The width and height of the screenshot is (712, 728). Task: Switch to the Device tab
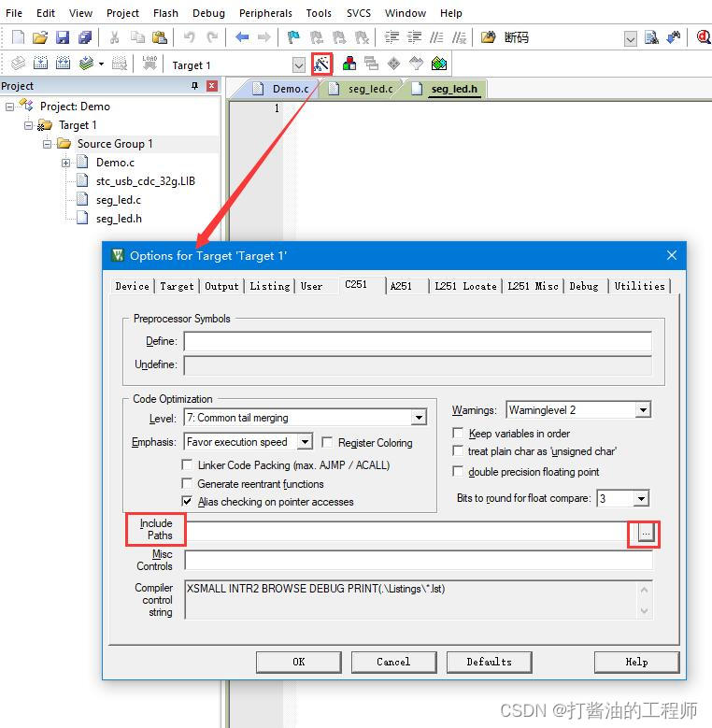click(133, 286)
